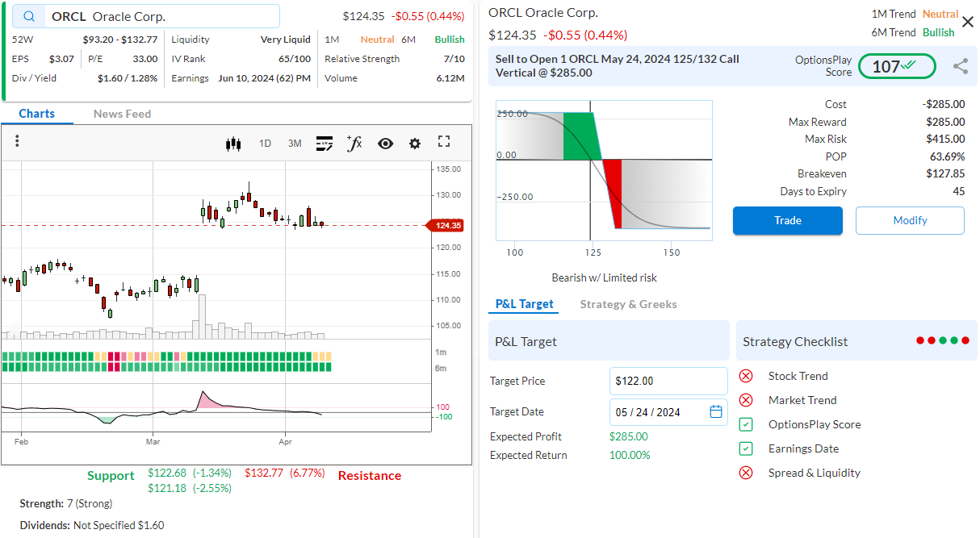The image size is (980, 538).
Task: Switch to the News Feed tab
Action: [x=122, y=114]
